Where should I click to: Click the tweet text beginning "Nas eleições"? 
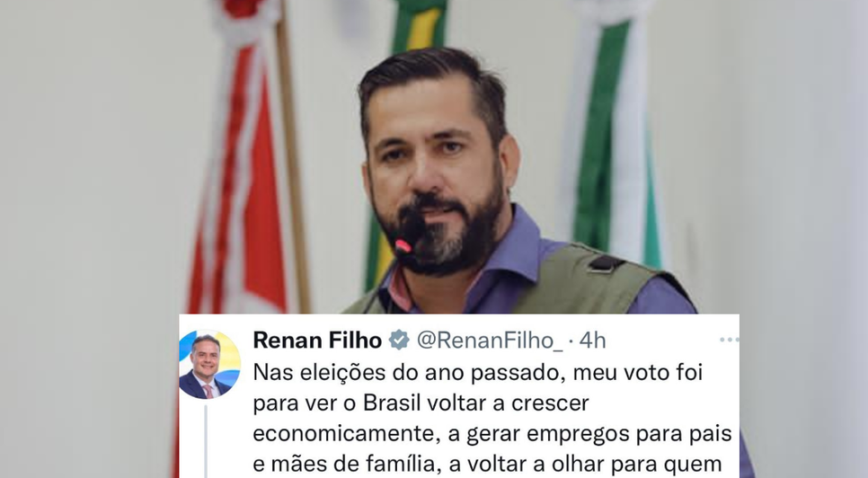492,419
